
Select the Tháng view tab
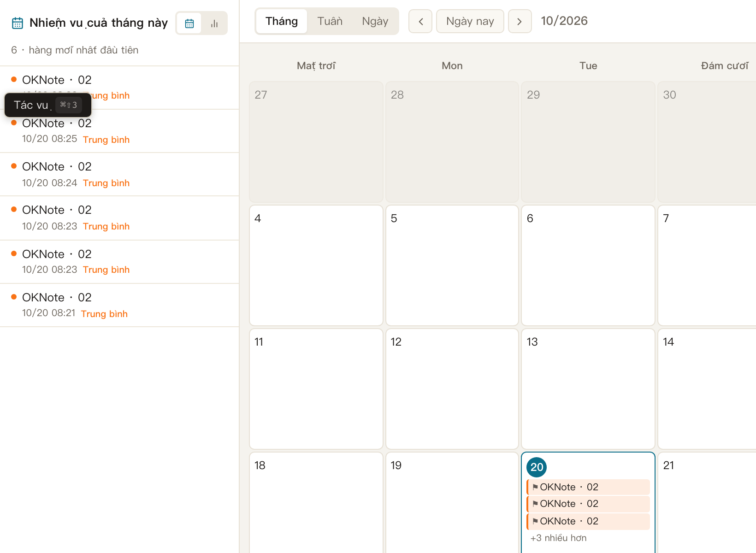tap(282, 21)
